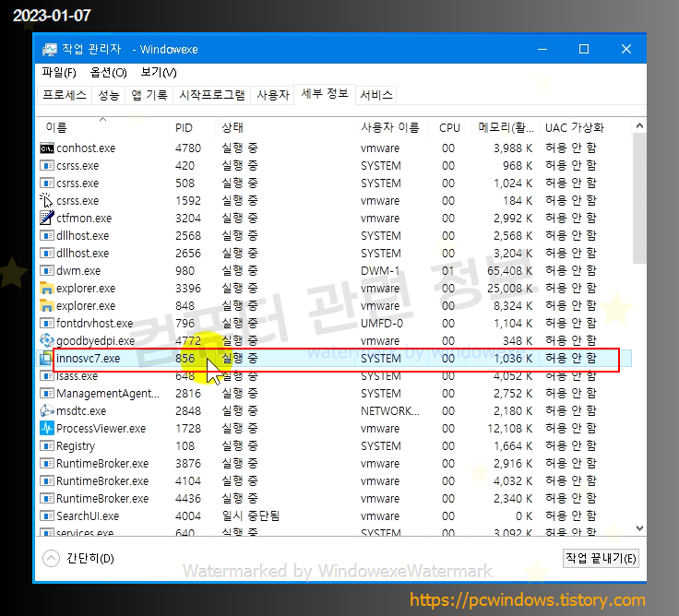Sort by the 이름 column header
The height and width of the screenshot is (616, 679).
tap(102, 127)
